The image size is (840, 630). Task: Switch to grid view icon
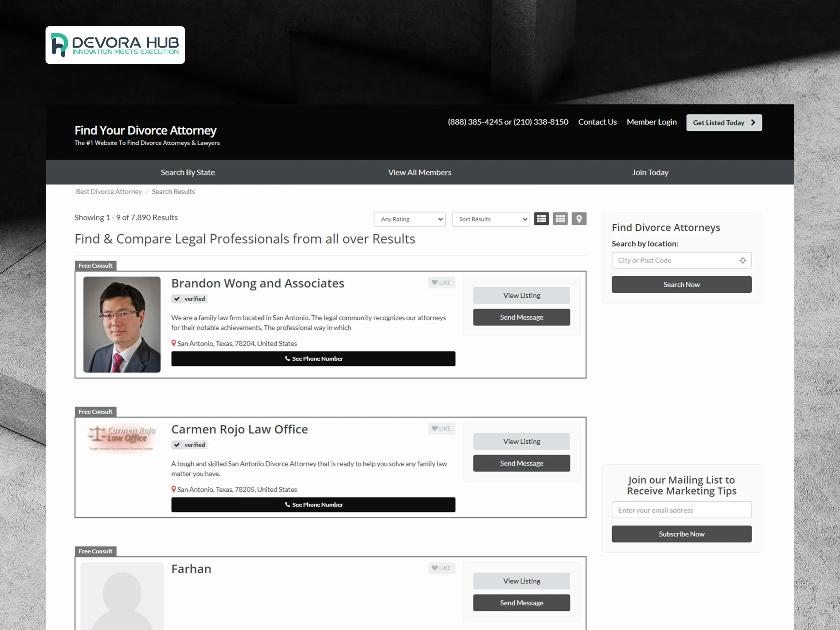pos(560,219)
